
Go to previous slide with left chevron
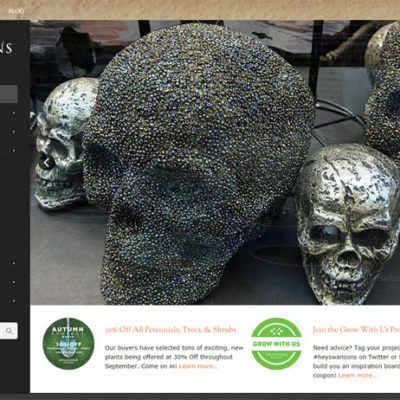pos(46,163)
